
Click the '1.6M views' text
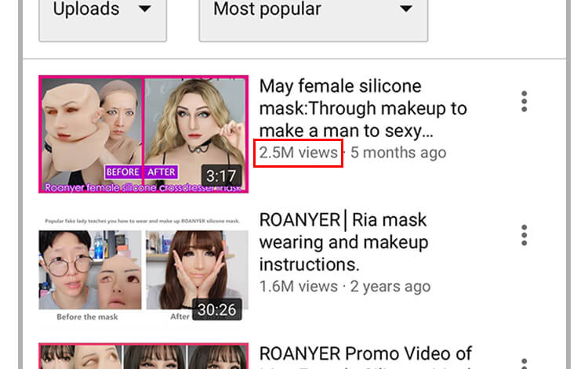tap(299, 287)
